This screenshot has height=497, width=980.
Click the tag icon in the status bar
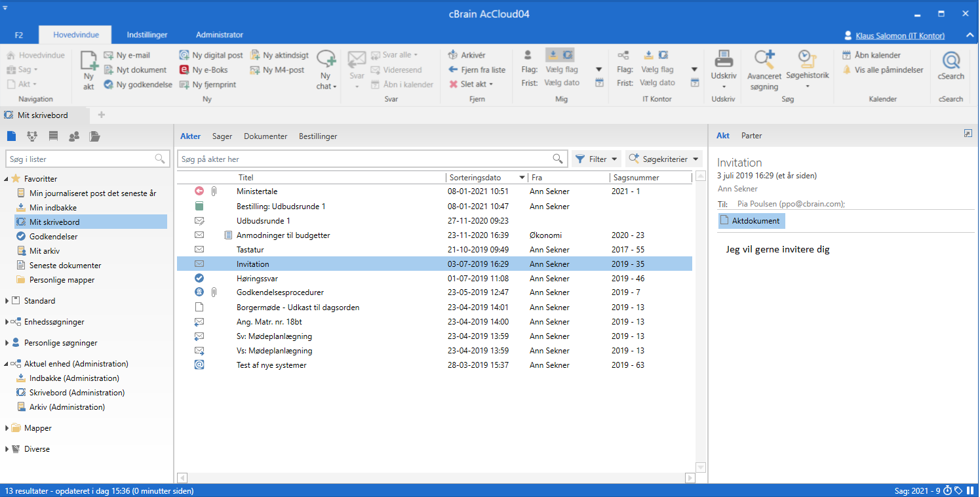tap(958, 490)
